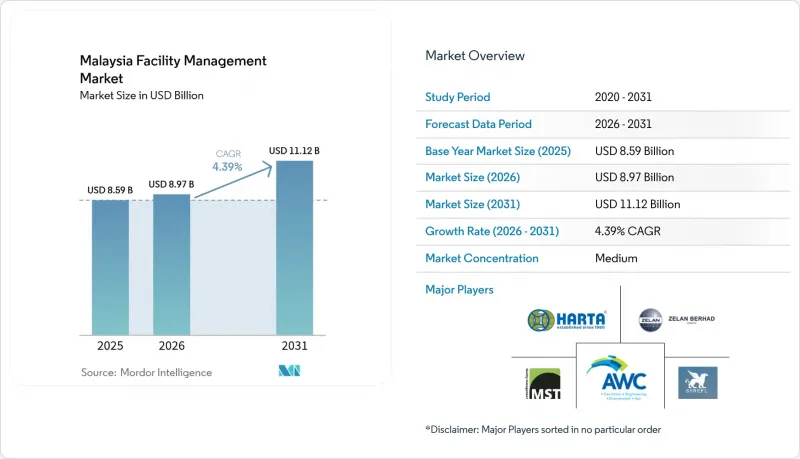Click the 'Market Size (2026)' label
The height and width of the screenshot is (459, 800).
(472, 177)
